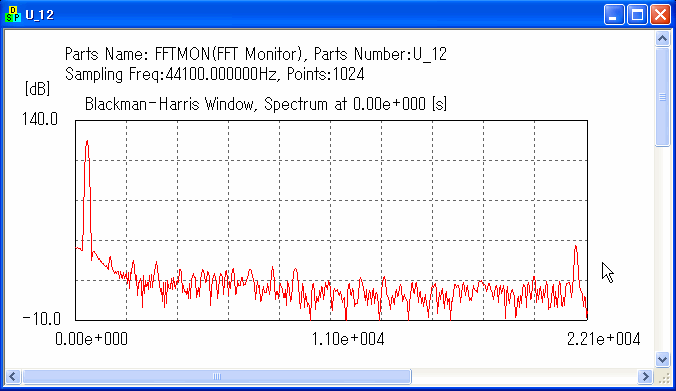Click the 140.0 y-axis maximum label

point(40,119)
